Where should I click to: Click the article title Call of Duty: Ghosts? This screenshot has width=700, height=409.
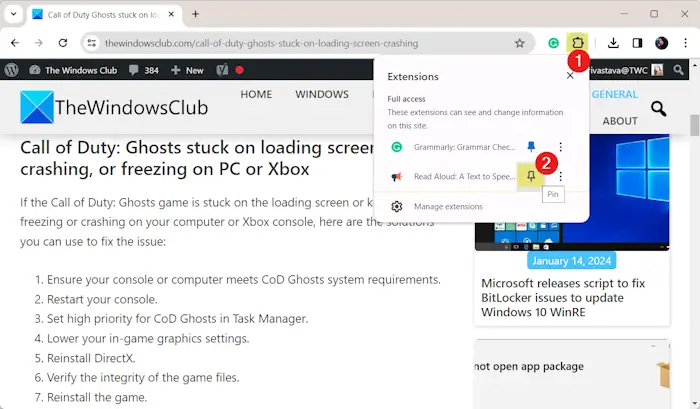[x=197, y=158]
